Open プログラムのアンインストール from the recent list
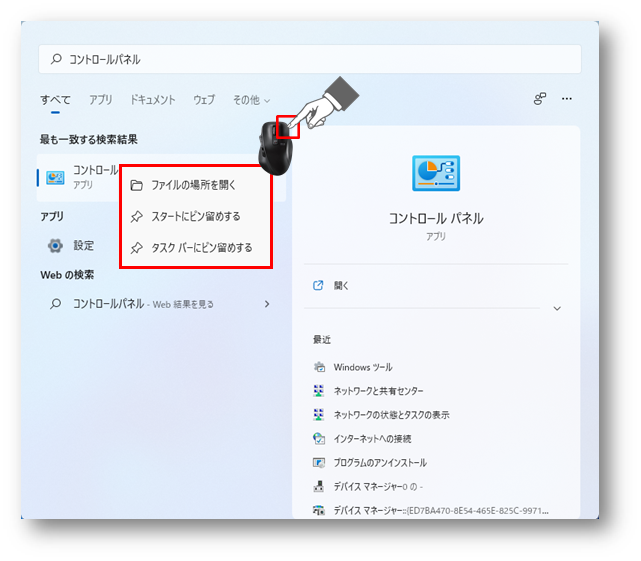 pyautogui.click(x=379, y=463)
